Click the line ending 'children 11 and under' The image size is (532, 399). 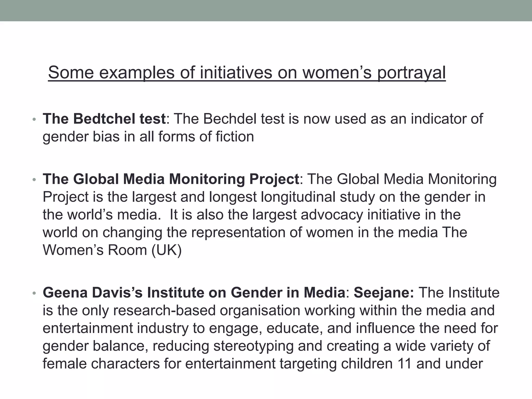[x=263, y=363]
